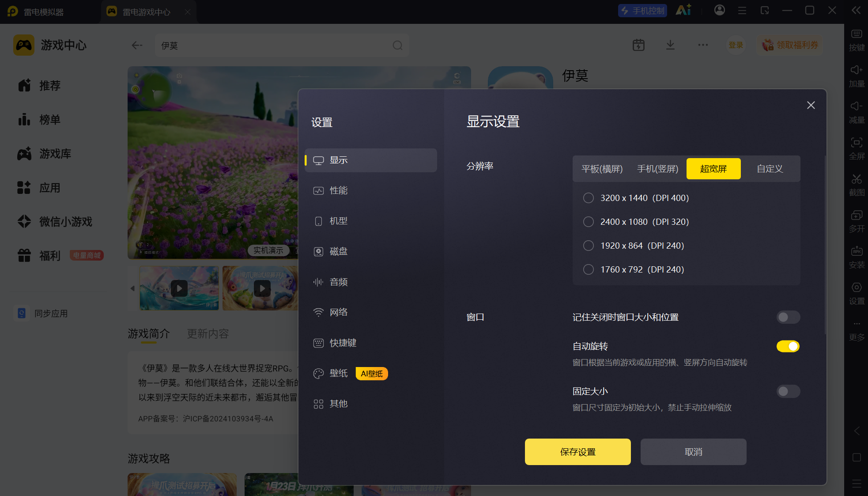The height and width of the screenshot is (496, 868).
Task: Close the settings dialog with the X
Action: pos(811,105)
